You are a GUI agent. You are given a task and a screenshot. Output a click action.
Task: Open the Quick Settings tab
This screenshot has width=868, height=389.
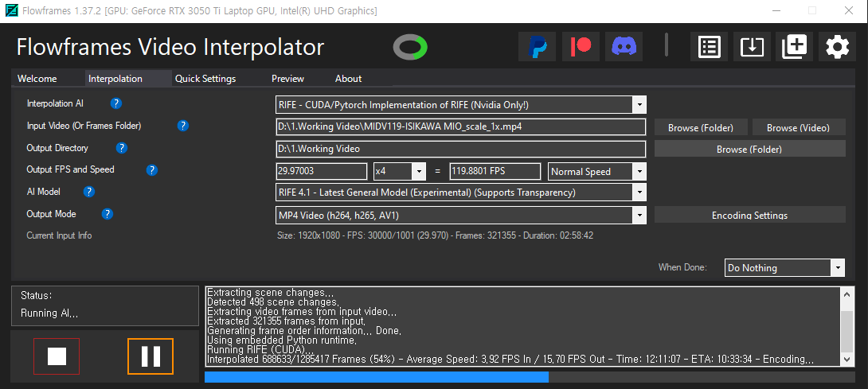coord(205,79)
